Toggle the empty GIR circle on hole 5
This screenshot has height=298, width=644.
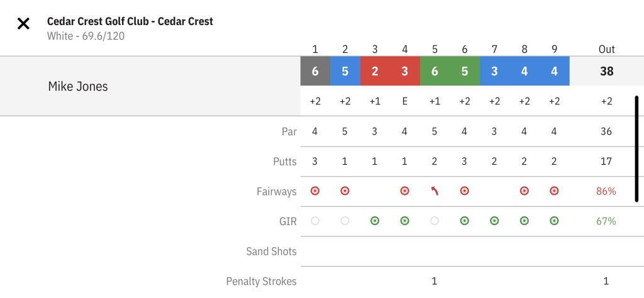435,221
